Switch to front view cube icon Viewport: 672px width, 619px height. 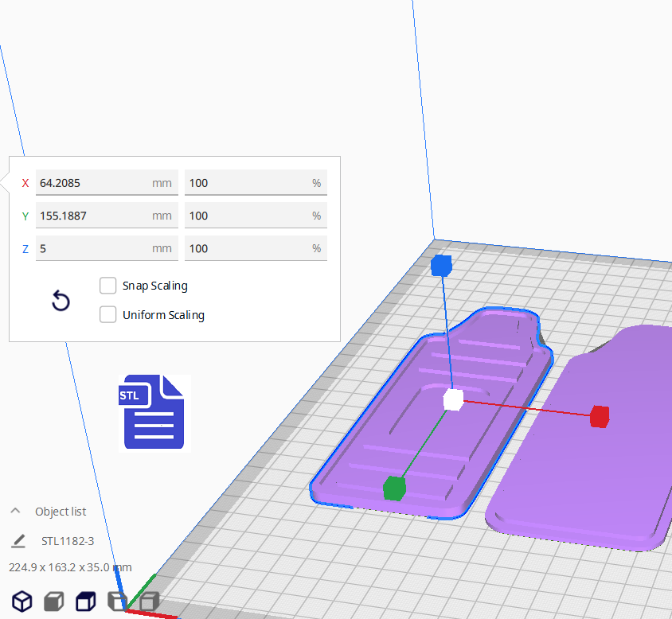tap(53, 601)
